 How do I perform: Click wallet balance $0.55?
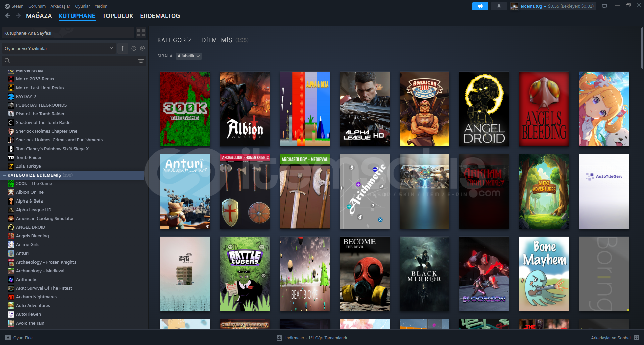[x=571, y=6]
